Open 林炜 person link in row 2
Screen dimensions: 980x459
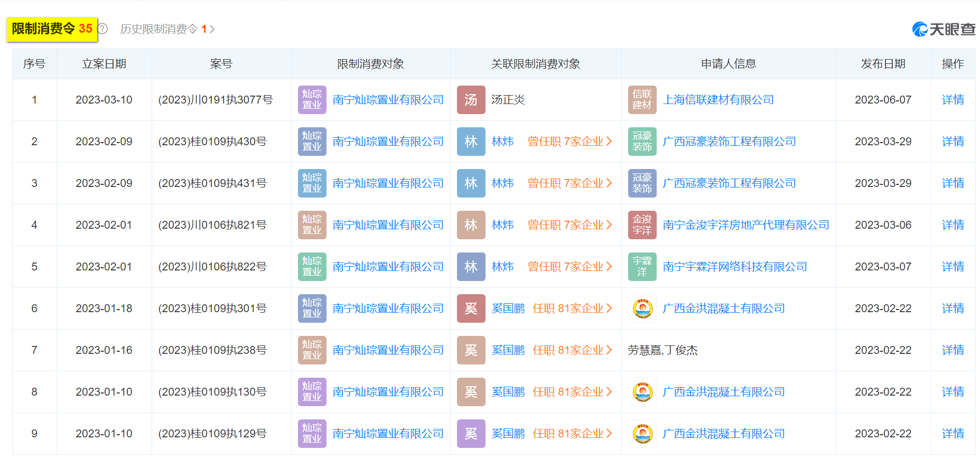pyautogui.click(x=503, y=142)
